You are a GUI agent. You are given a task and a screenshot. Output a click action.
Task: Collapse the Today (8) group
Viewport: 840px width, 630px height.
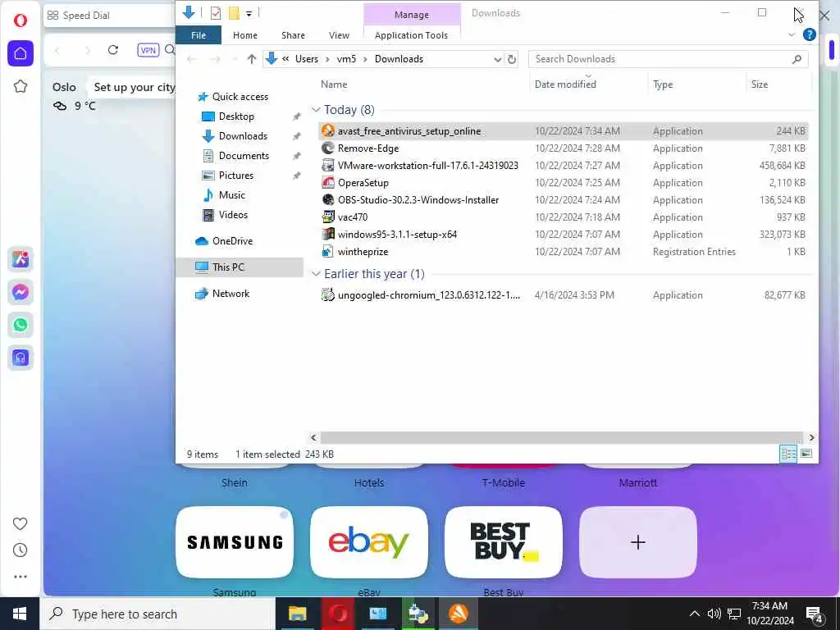click(x=316, y=110)
